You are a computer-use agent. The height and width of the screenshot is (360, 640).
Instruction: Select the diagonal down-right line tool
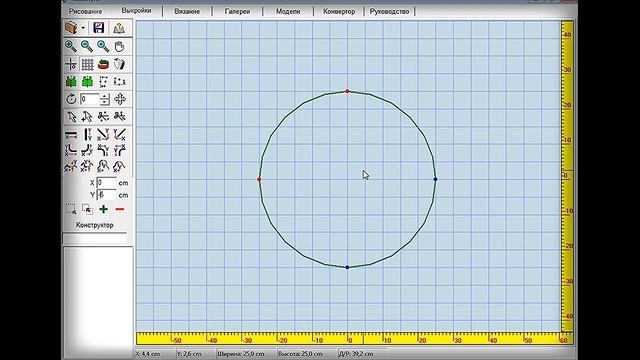pos(103,135)
